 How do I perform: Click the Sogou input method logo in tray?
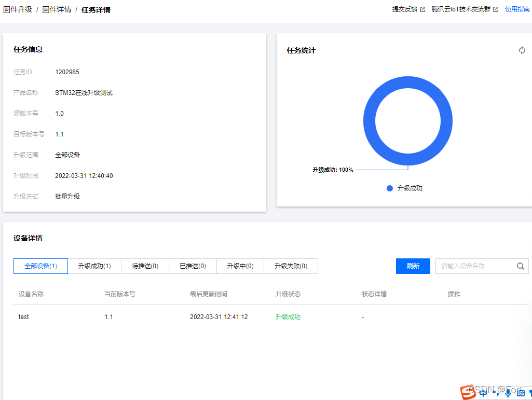pyautogui.click(x=467, y=393)
